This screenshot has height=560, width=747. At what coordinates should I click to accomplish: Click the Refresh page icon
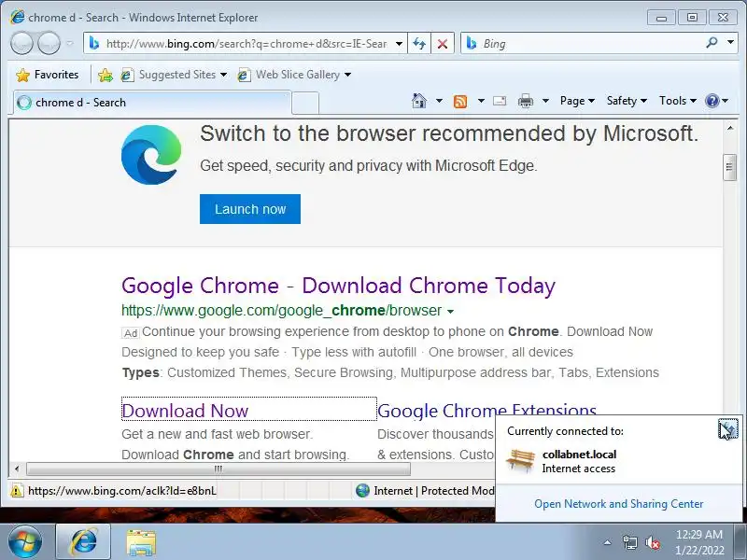(419, 44)
